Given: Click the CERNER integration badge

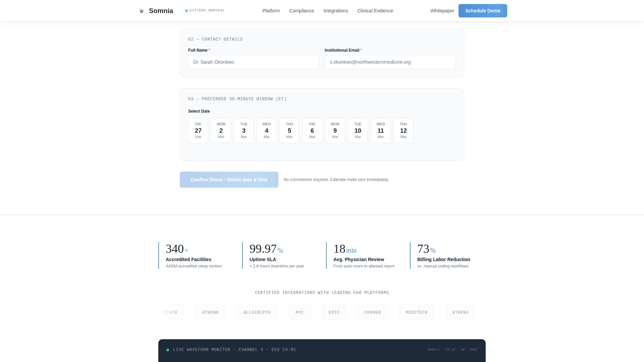Looking at the screenshot, I should click(373, 312).
